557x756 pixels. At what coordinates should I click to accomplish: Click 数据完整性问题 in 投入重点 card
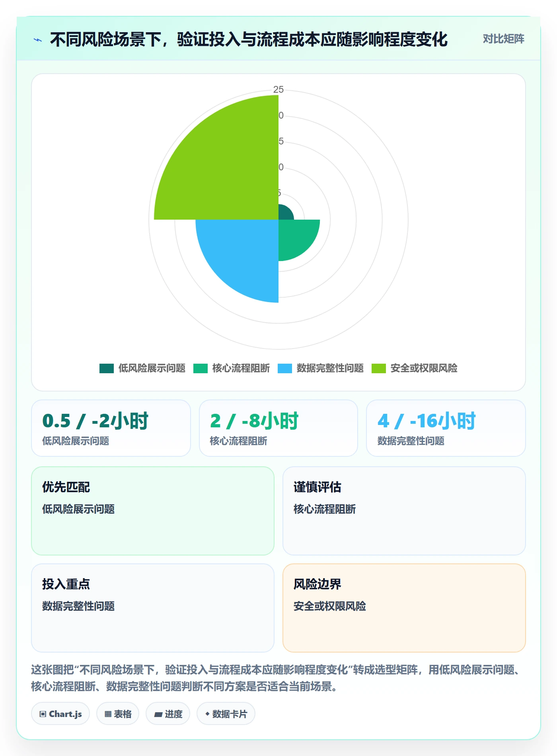(x=78, y=606)
